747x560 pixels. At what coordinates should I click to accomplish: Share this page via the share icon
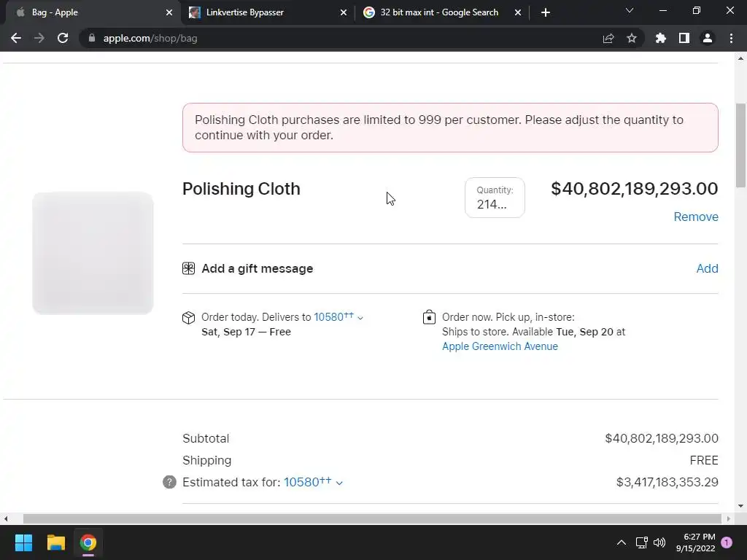[608, 38]
